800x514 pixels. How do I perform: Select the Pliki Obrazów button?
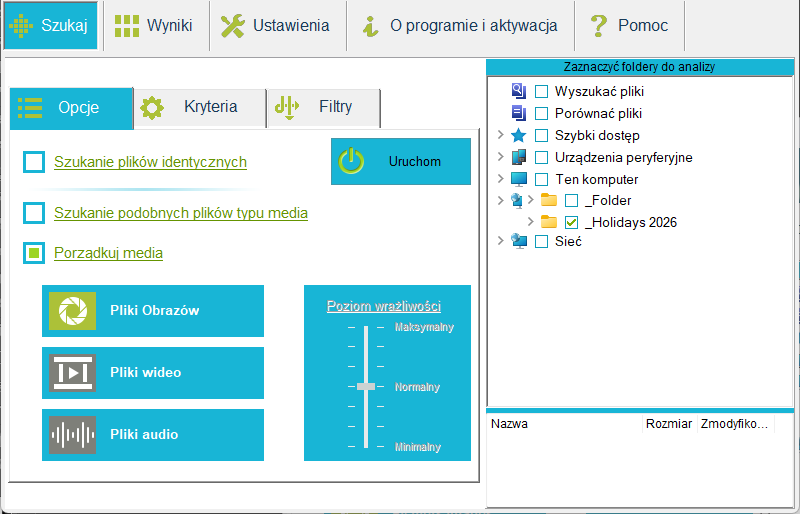(x=153, y=311)
